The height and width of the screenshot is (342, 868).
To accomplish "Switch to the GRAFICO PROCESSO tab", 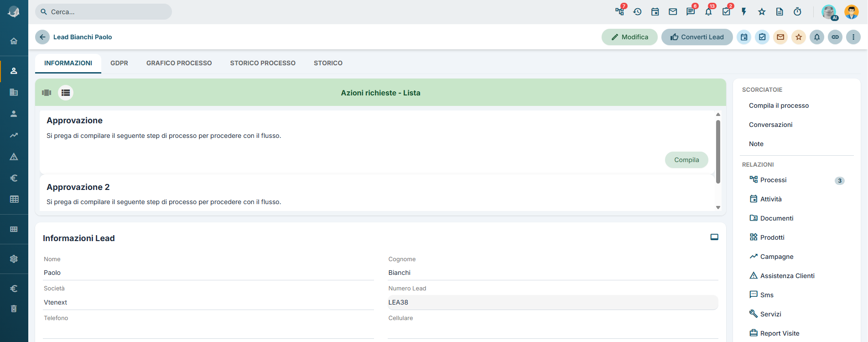I will pos(179,63).
